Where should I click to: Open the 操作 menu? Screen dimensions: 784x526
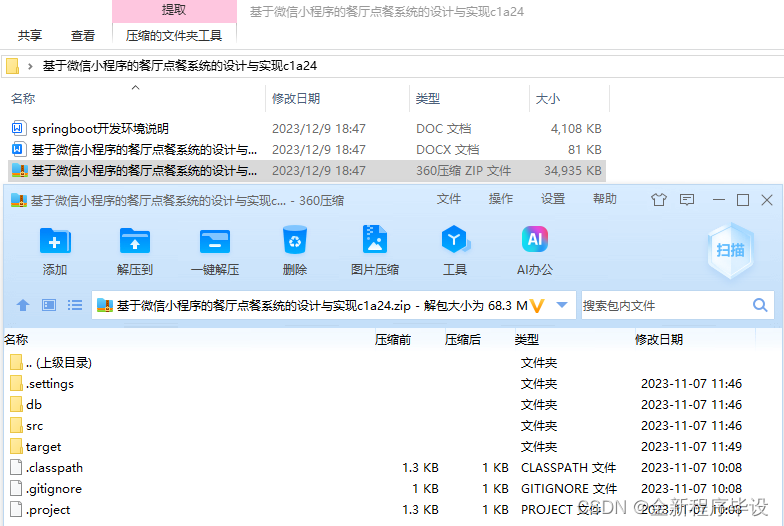click(x=500, y=199)
